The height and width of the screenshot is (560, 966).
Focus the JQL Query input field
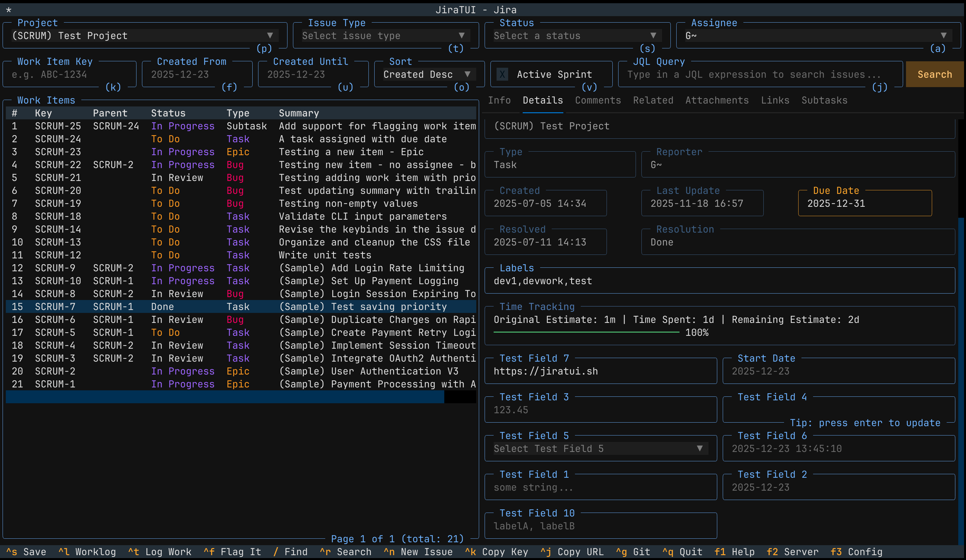(x=760, y=75)
